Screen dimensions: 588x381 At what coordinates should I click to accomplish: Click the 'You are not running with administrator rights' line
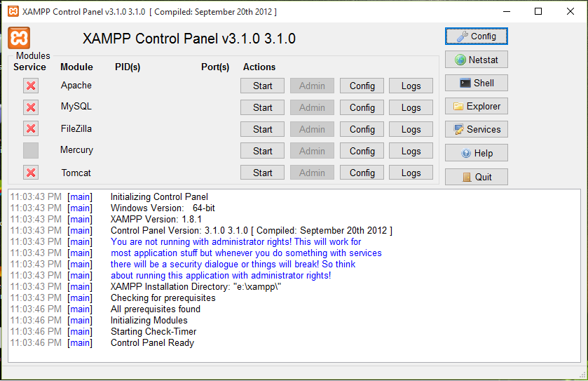tap(236, 242)
